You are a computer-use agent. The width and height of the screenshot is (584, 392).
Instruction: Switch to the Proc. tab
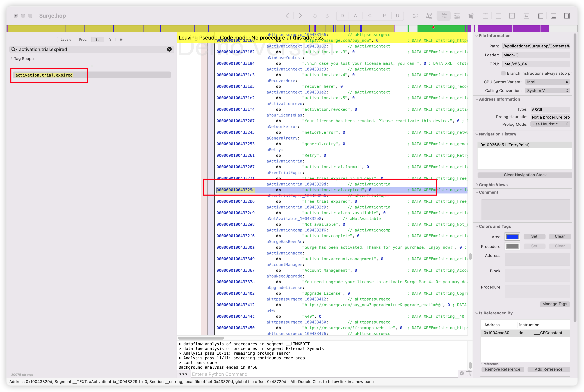(83, 40)
